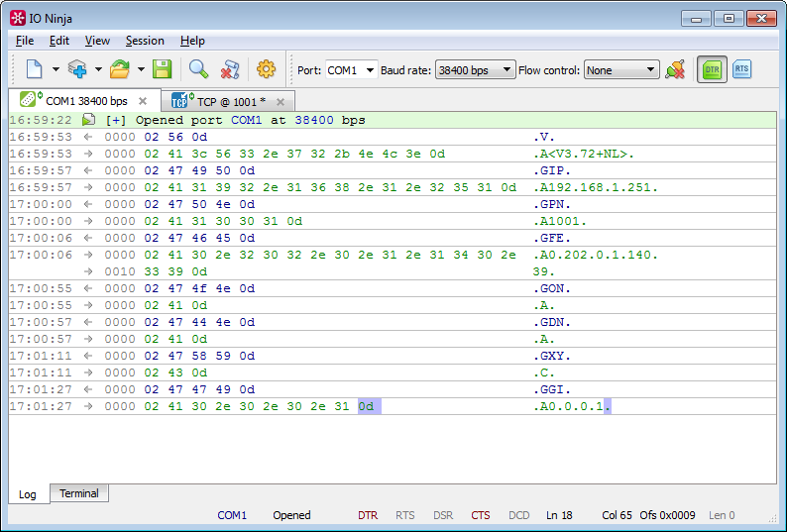Toggle the DTR line button
Viewport: 787px width, 532px height.
point(712,69)
